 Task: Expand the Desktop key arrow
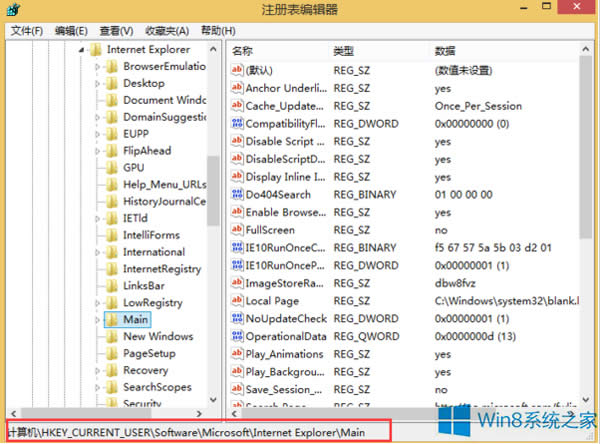(97, 83)
